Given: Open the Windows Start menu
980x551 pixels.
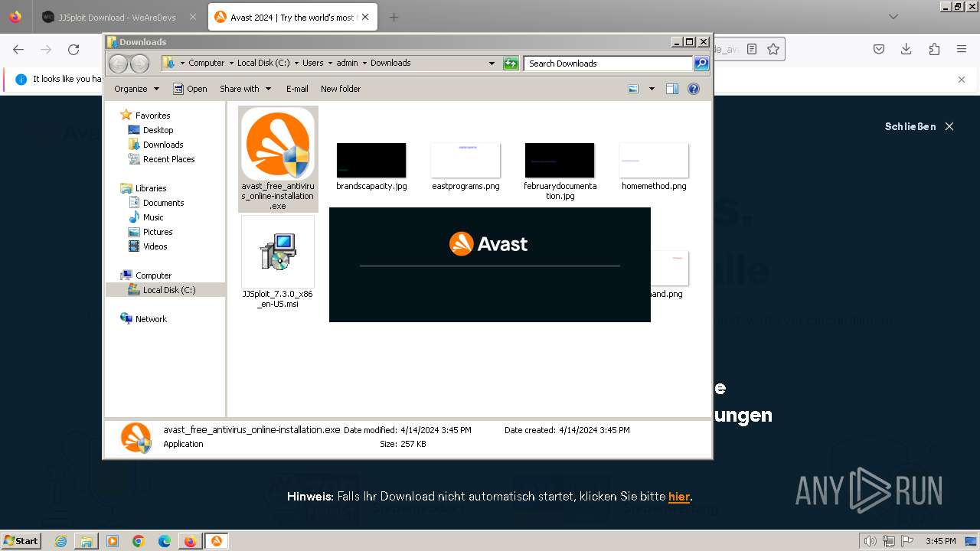Looking at the screenshot, I should tap(21, 540).
